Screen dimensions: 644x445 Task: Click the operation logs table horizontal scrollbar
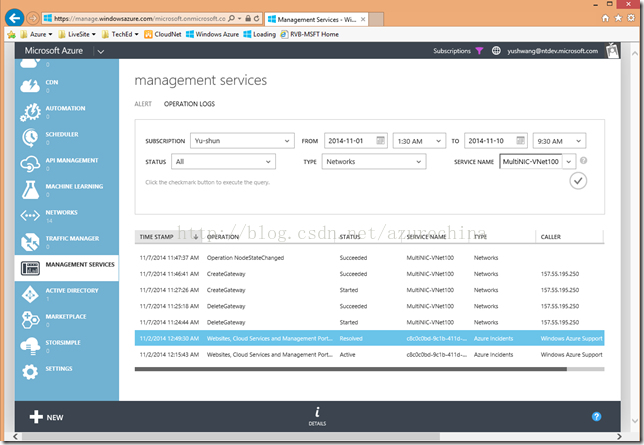coord(351,369)
